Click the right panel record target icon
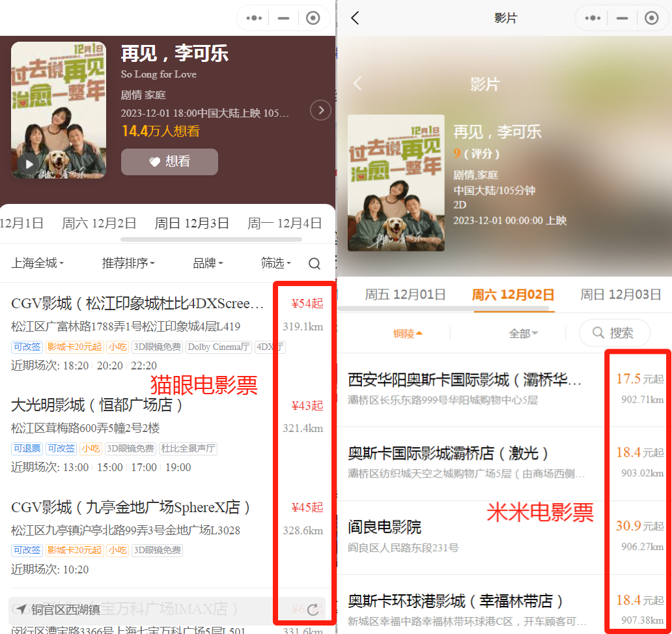The height and width of the screenshot is (634, 672). pyautogui.click(x=651, y=18)
